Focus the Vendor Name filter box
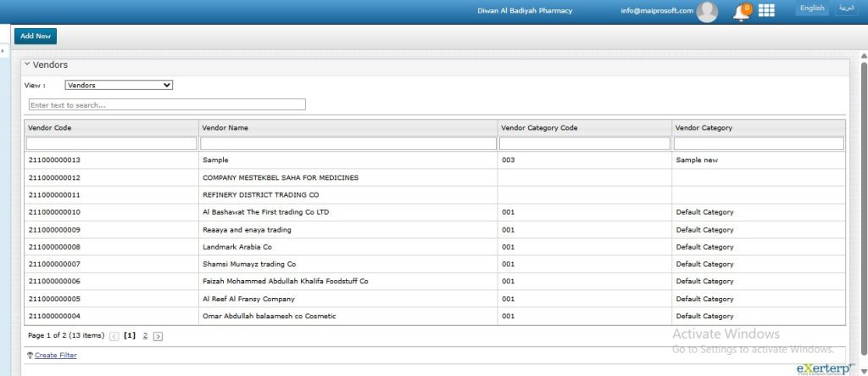 [x=348, y=144]
